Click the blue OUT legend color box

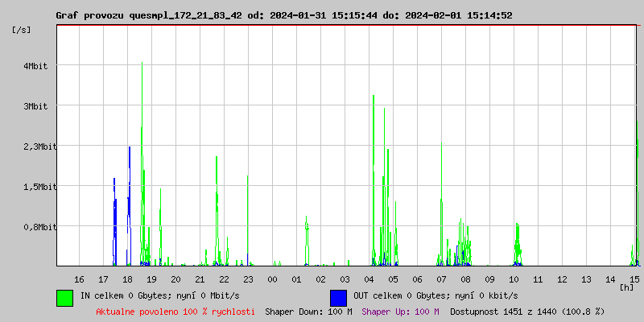[x=338, y=297]
